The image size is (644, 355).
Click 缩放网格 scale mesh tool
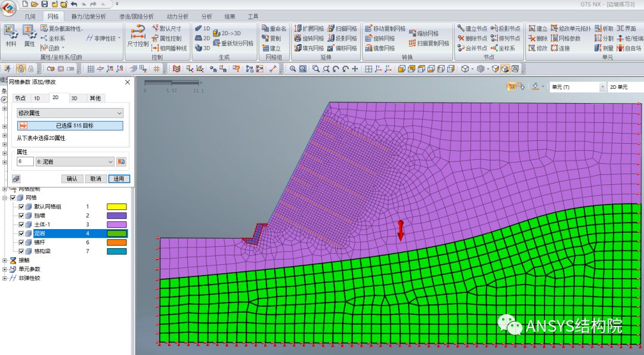423,33
